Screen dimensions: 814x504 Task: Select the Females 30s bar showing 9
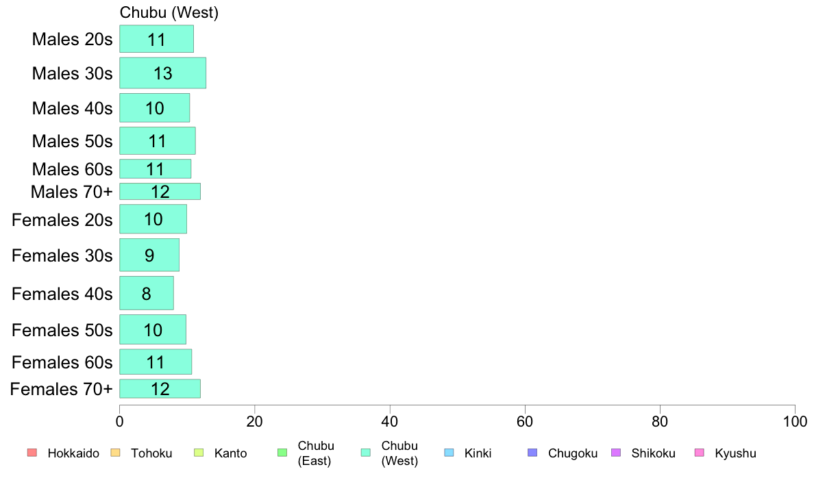tap(149, 255)
